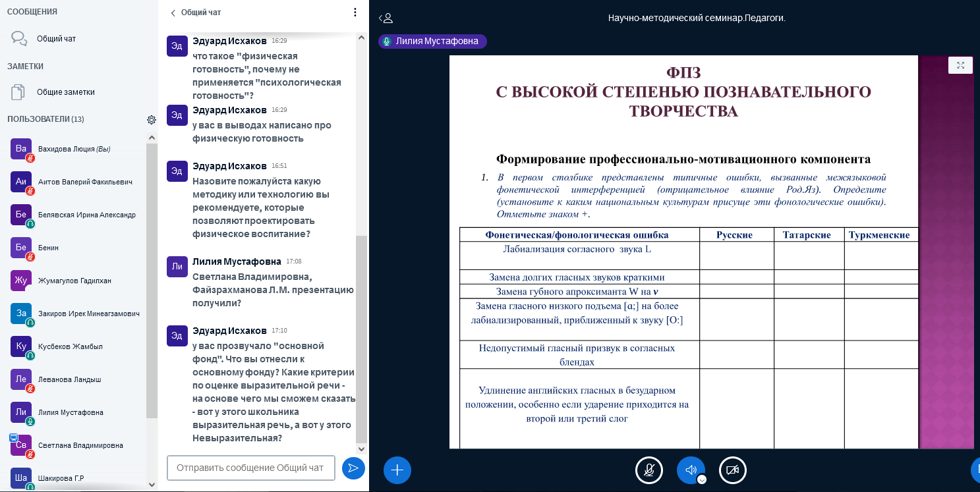
Task: Toggle the webcam sharing button
Action: [732, 470]
